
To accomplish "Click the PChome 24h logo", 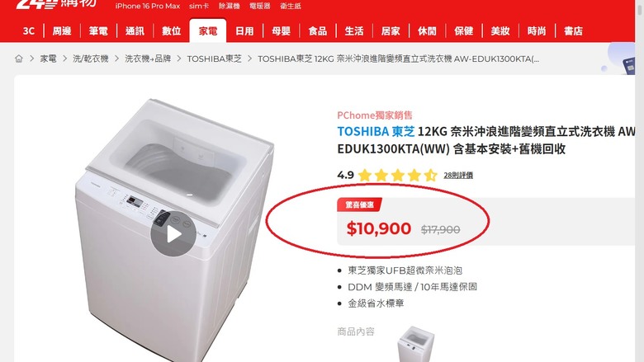I will (56, 4).
